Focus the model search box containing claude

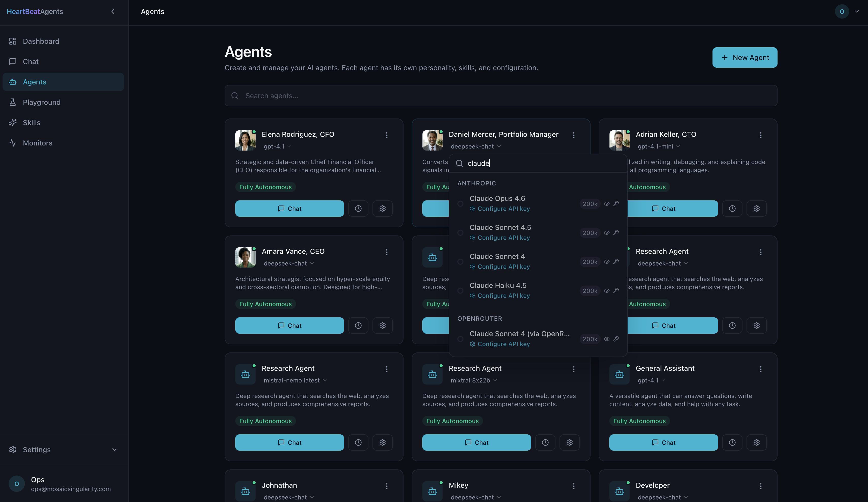pyautogui.click(x=538, y=164)
